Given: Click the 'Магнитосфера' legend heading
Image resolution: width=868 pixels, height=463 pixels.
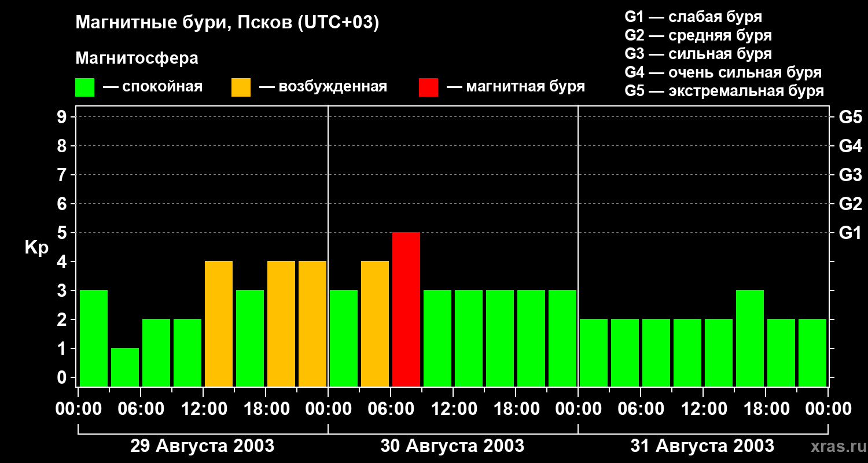Looking at the screenshot, I should [137, 58].
